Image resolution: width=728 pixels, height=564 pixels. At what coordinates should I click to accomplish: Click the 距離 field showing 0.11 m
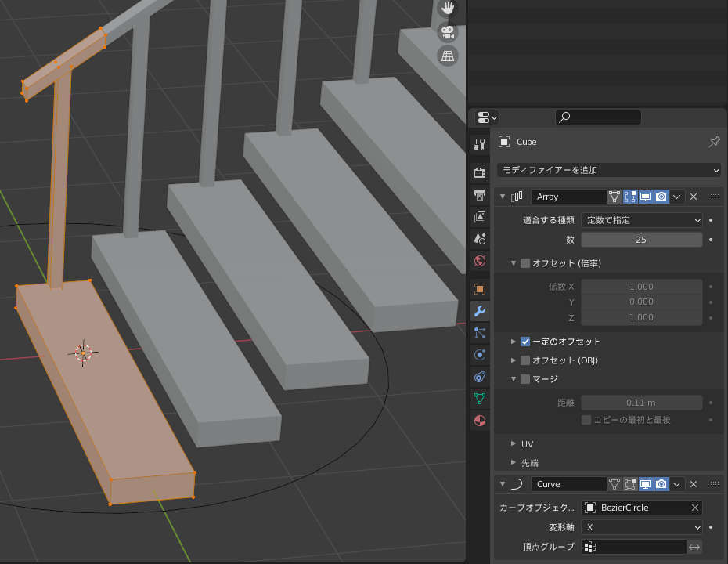(x=642, y=403)
